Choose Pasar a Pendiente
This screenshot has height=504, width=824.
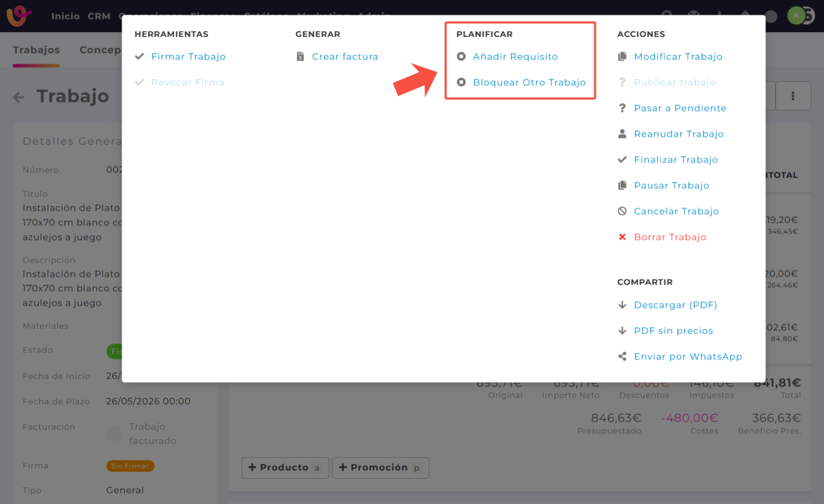point(679,108)
